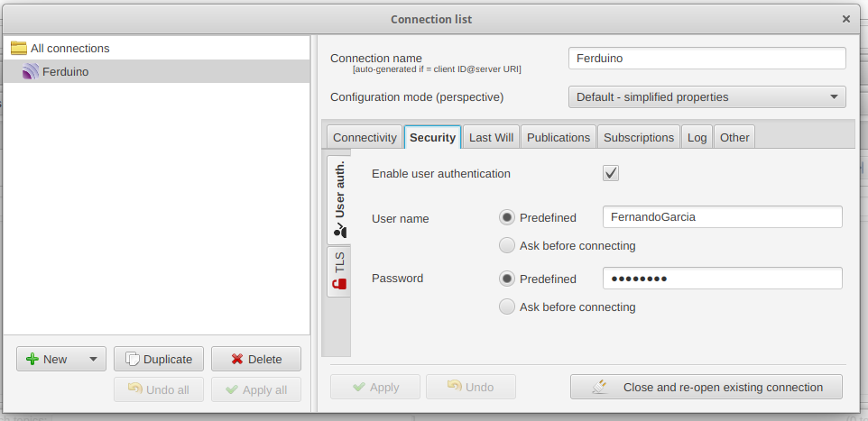
Task: Expand the New button dropdown arrow
Action: point(94,359)
